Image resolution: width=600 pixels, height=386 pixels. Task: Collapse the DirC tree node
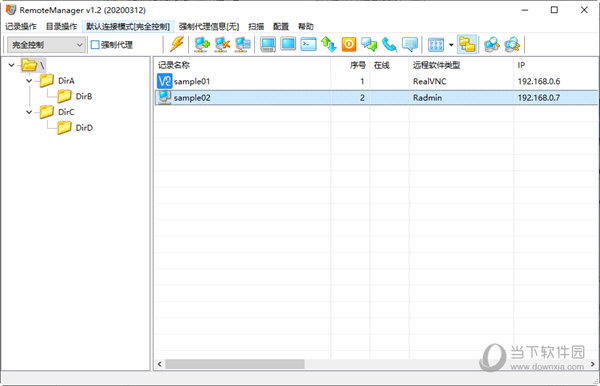[29, 112]
